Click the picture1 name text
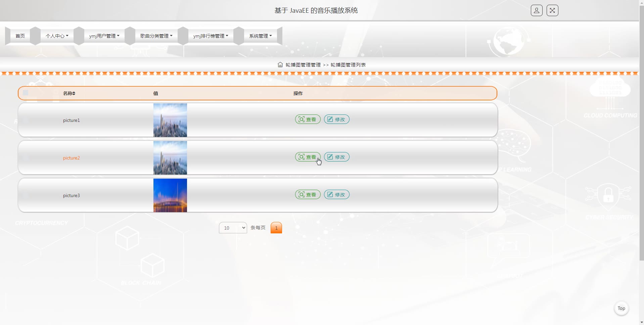 point(72,120)
